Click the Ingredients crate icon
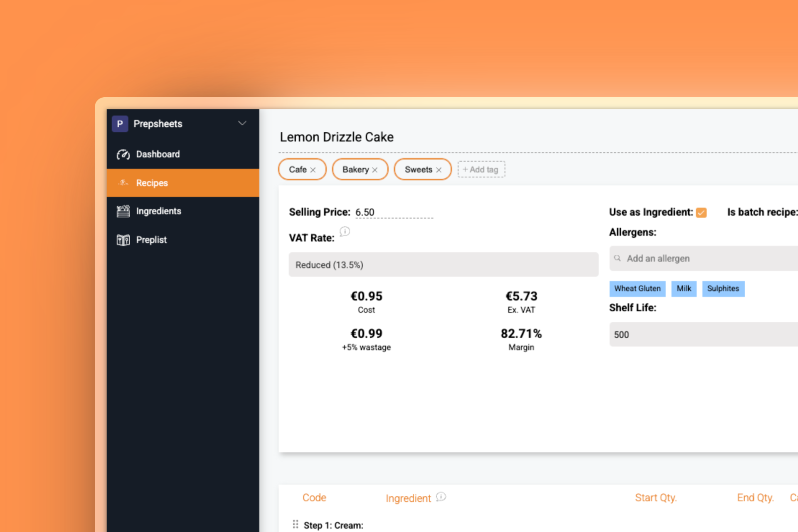Image resolution: width=798 pixels, height=532 pixels. [x=123, y=211]
